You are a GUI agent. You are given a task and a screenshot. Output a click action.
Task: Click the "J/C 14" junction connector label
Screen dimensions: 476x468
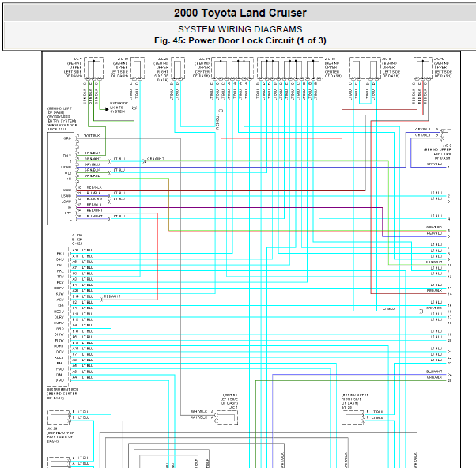pyautogui.click(x=205, y=58)
